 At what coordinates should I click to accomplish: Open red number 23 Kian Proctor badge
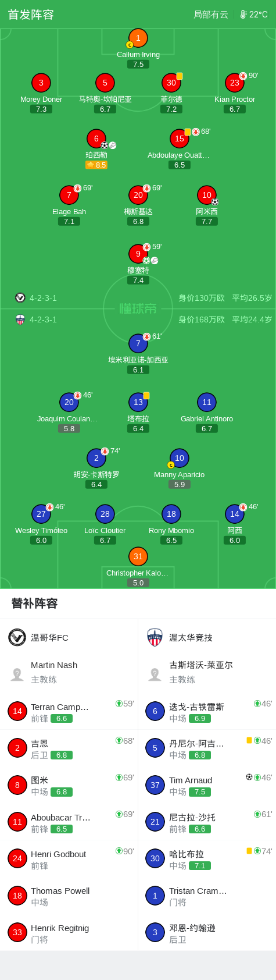pos(235,83)
